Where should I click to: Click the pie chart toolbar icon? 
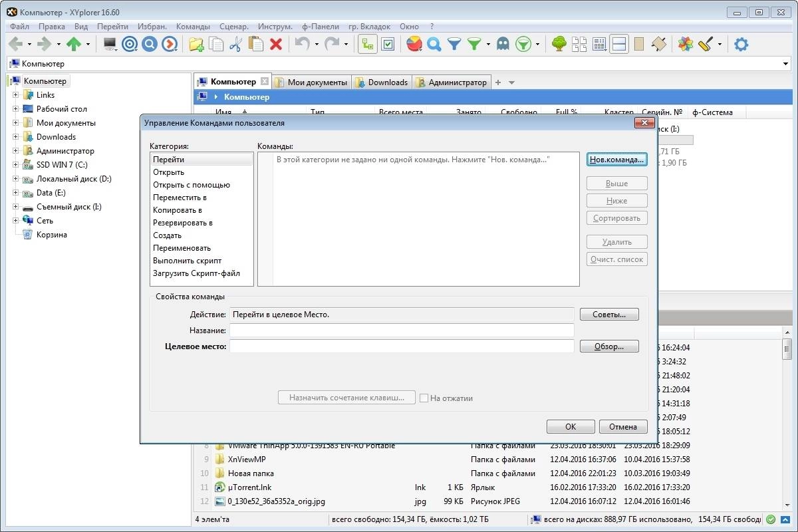coord(414,45)
